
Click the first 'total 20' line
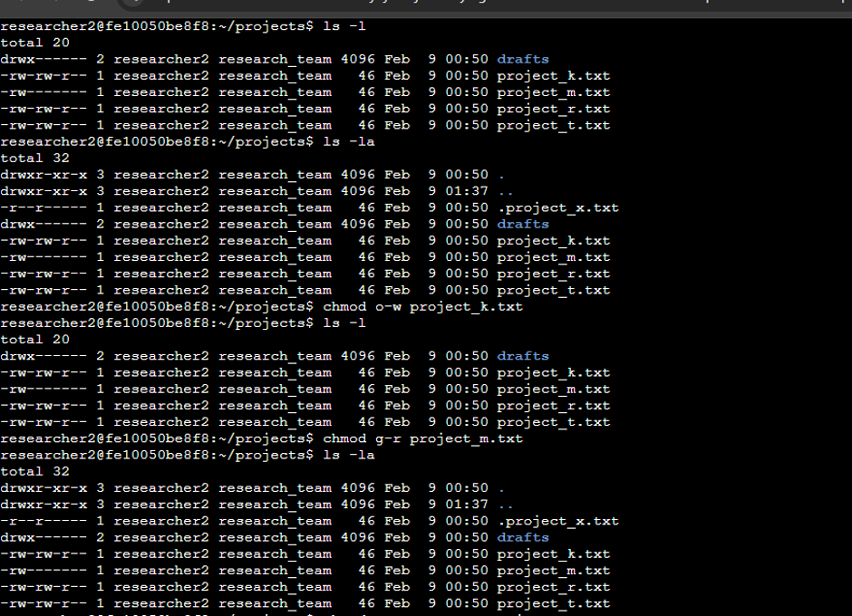click(x=35, y=43)
